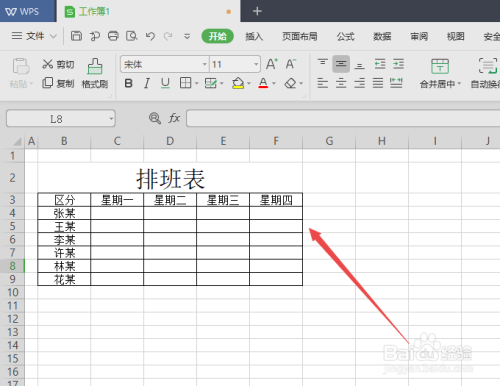Switch to the Data (数据) tab
The height and width of the screenshot is (386, 500).
point(382,36)
